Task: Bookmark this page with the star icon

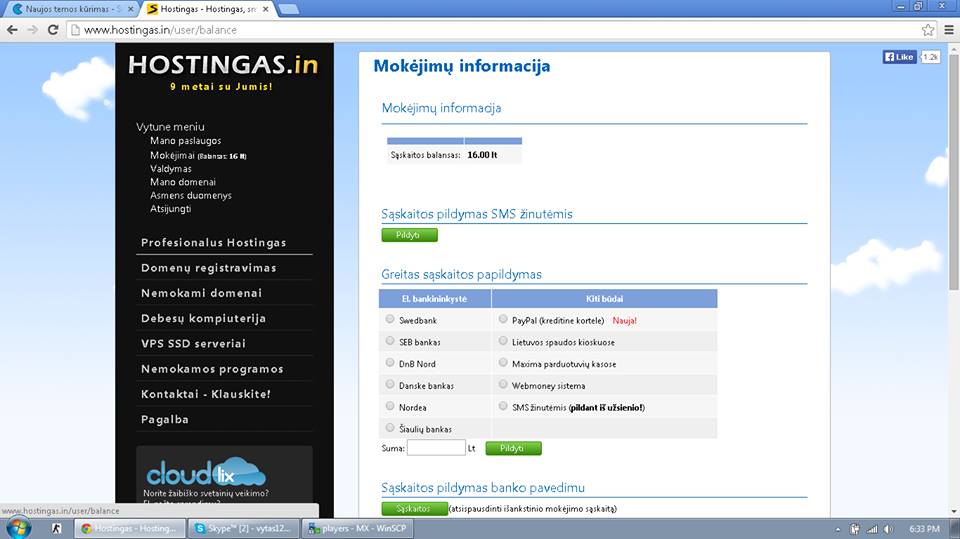Action: (x=928, y=29)
